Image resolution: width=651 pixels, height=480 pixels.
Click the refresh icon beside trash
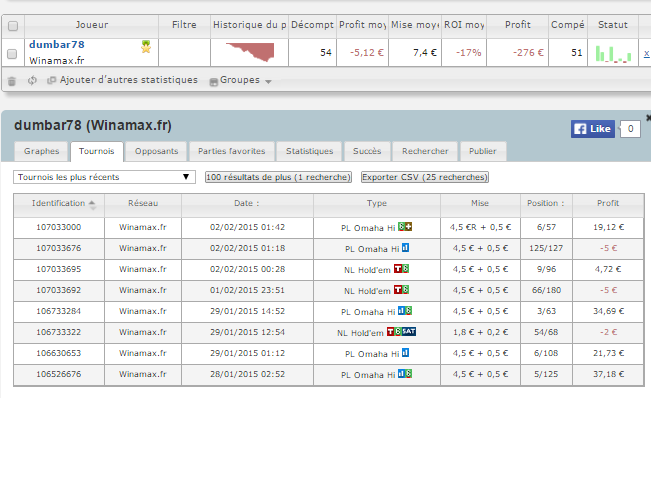(x=32, y=81)
